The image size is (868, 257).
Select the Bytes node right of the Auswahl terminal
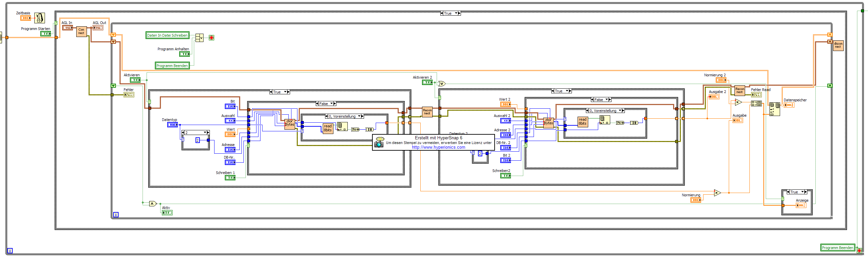pyautogui.click(x=289, y=124)
